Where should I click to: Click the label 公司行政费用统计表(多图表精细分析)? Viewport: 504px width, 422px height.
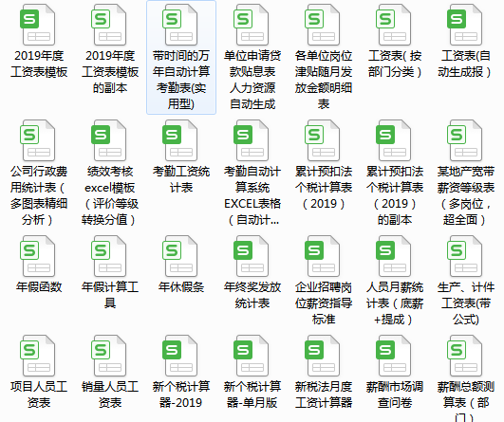pos(39,195)
